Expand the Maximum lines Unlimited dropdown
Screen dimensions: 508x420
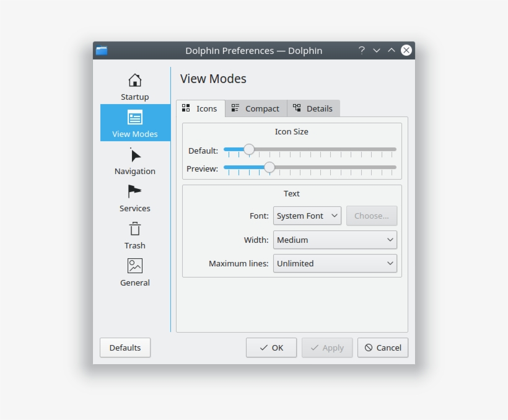[x=335, y=263]
